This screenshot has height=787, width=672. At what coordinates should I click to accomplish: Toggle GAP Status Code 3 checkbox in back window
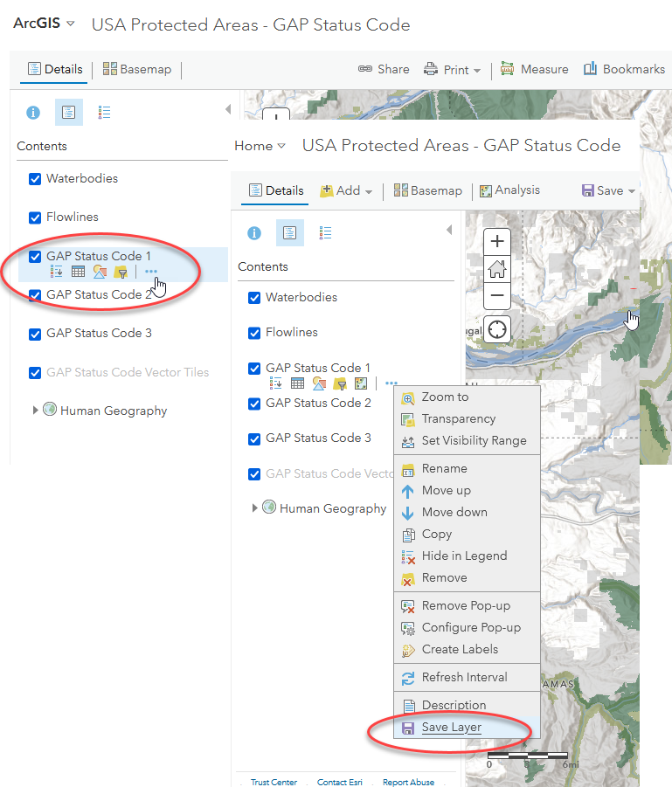point(35,334)
